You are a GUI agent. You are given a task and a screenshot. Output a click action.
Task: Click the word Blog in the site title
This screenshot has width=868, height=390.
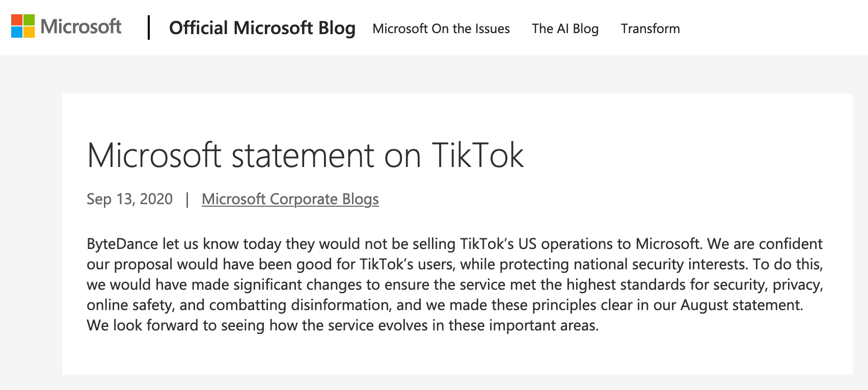tap(337, 28)
